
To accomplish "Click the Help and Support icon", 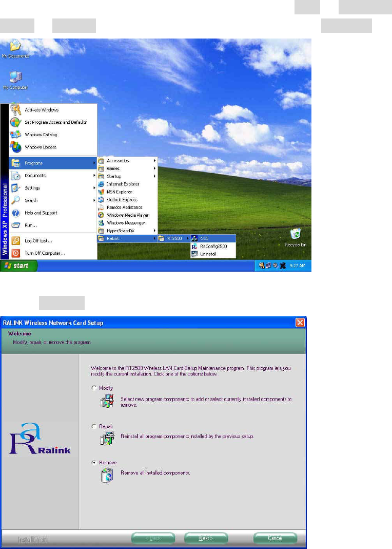I will [16, 213].
